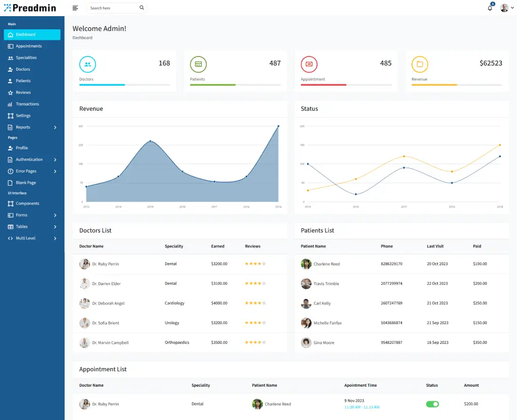Image resolution: width=517 pixels, height=420 pixels.
Task: Open patient Charlene Reed's record
Action: coord(327,264)
